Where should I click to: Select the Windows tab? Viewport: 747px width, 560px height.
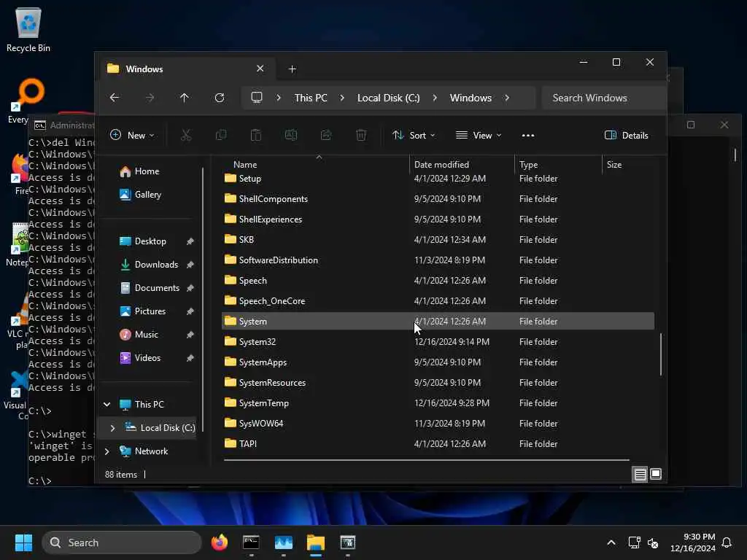click(x=186, y=69)
